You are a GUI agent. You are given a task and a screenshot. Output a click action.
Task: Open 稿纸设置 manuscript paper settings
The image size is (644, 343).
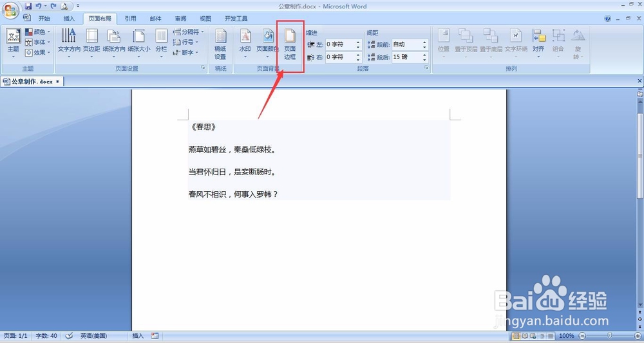[220, 44]
